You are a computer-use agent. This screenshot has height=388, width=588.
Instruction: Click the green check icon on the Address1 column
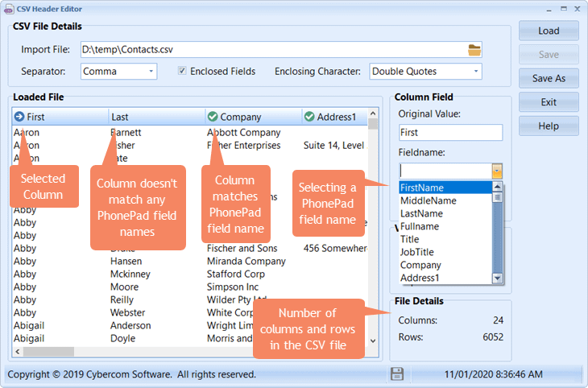309,117
